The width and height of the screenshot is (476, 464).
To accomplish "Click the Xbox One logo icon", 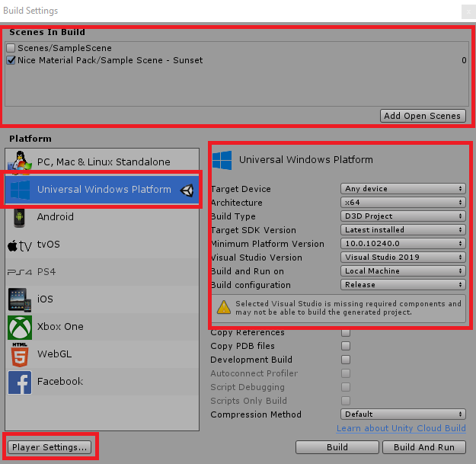I will pyautogui.click(x=20, y=328).
